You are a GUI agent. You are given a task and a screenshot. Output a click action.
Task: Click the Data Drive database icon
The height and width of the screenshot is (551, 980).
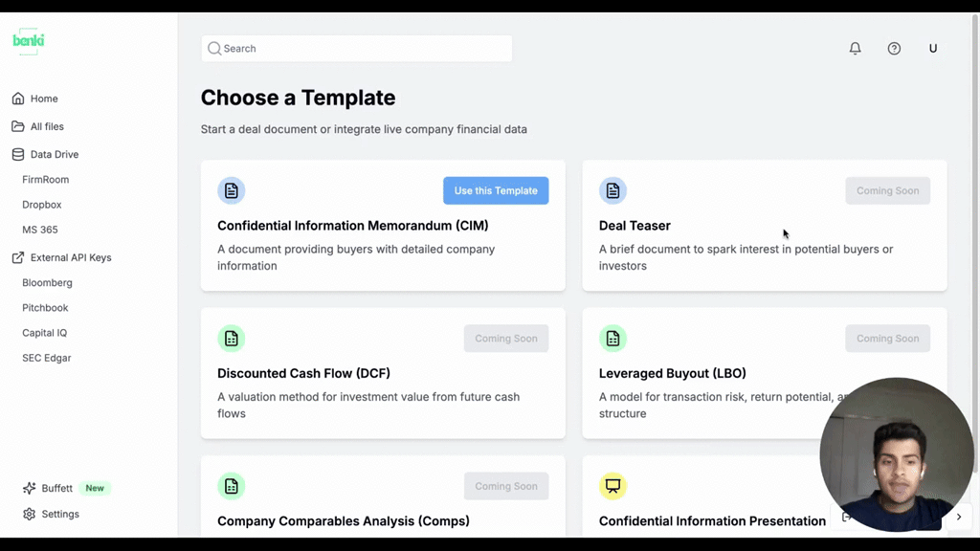click(x=18, y=154)
